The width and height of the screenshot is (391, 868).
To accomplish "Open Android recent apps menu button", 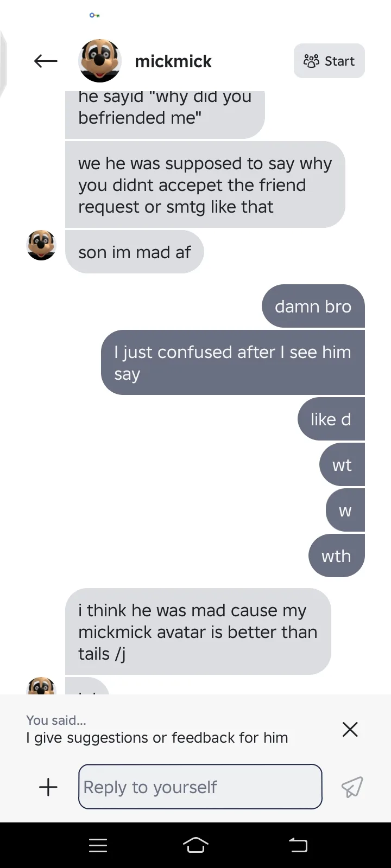I will (98, 845).
